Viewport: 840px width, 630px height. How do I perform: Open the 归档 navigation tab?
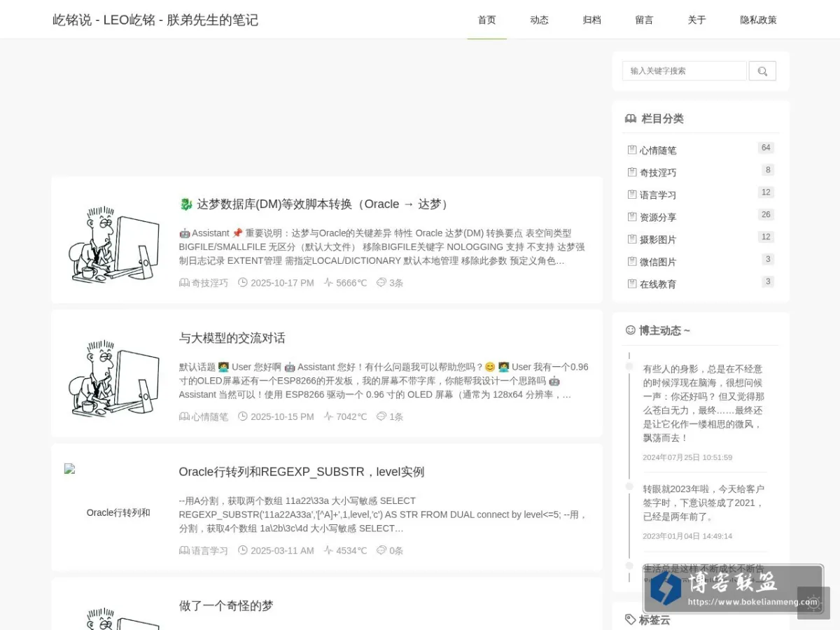tap(591, 20)
